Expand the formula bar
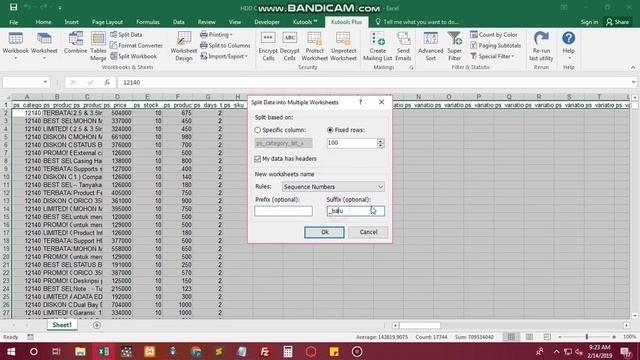Image resolution: width=640 pixels, height=360 pixels. [633, 82]
